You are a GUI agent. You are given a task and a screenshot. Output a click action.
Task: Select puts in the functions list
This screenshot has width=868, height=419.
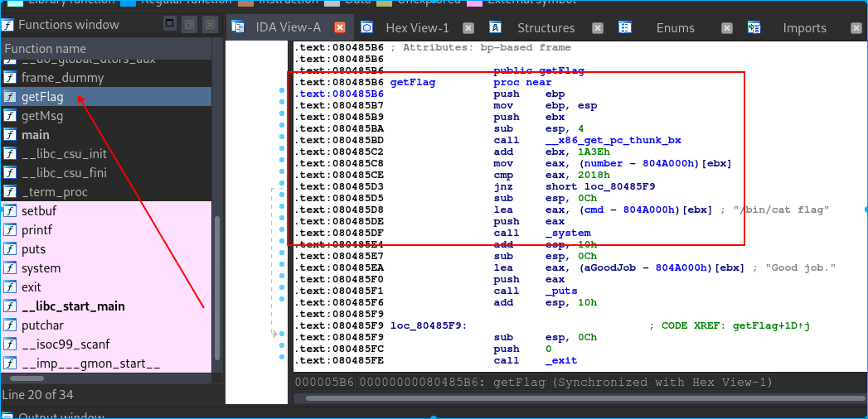coord(105,249)
